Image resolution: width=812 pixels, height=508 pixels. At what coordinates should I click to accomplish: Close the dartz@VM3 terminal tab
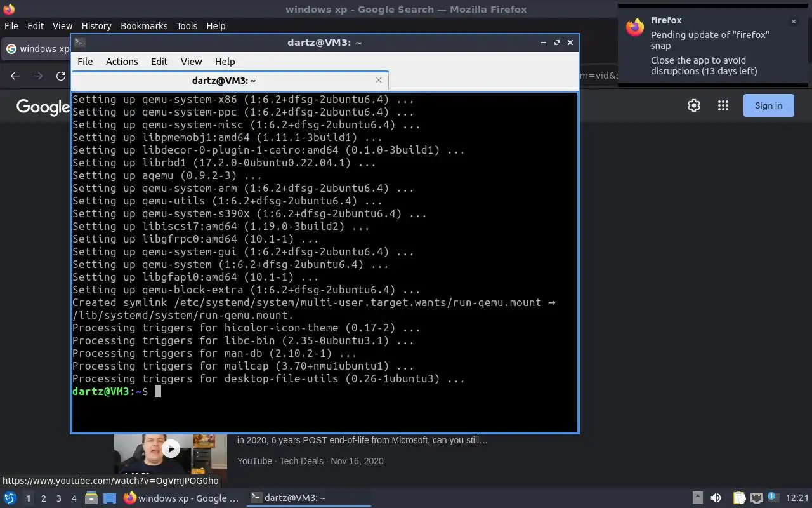pos(379,80)
